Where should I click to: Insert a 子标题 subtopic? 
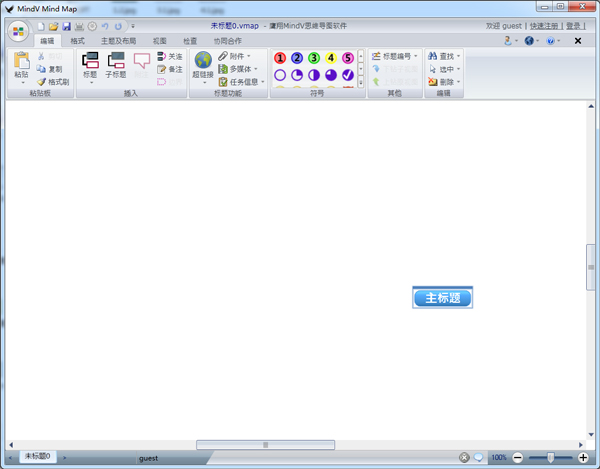click(116, 65)
